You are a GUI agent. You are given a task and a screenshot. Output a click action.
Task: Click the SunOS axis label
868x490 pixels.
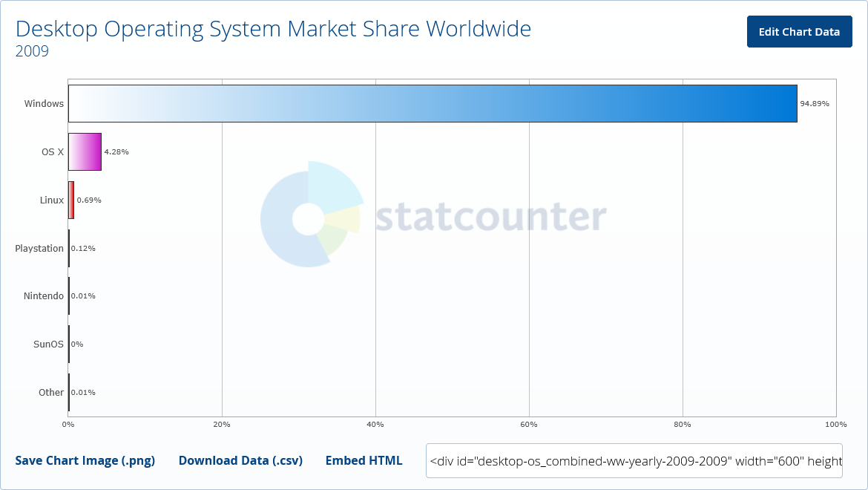pos(48,344)
